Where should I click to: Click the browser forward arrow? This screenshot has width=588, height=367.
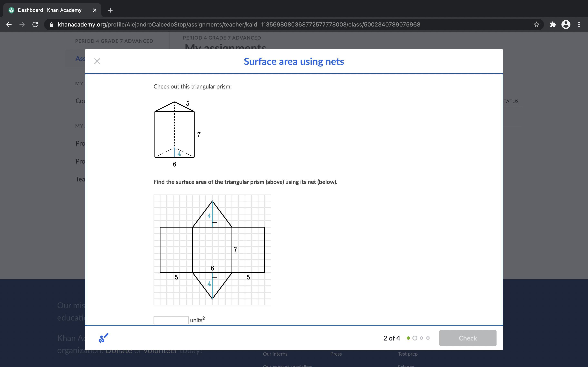[22, 24]
